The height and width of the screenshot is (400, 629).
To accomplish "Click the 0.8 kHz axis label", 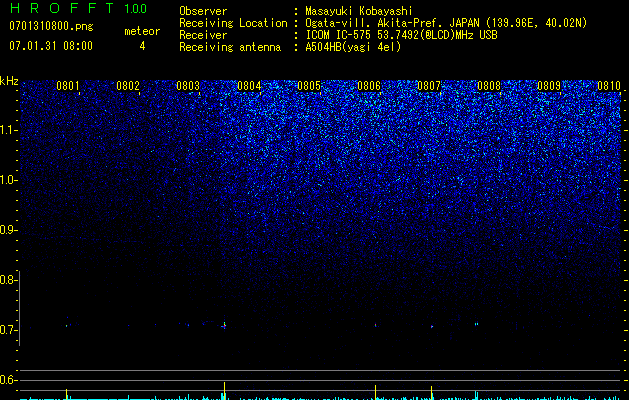I will point(9,280).
